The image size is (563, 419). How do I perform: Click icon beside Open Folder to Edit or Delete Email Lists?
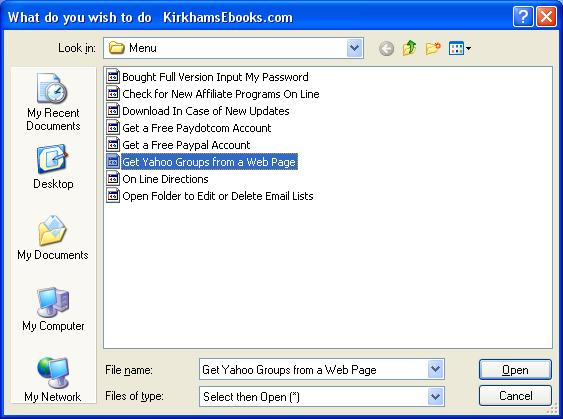tap(113, 196)
